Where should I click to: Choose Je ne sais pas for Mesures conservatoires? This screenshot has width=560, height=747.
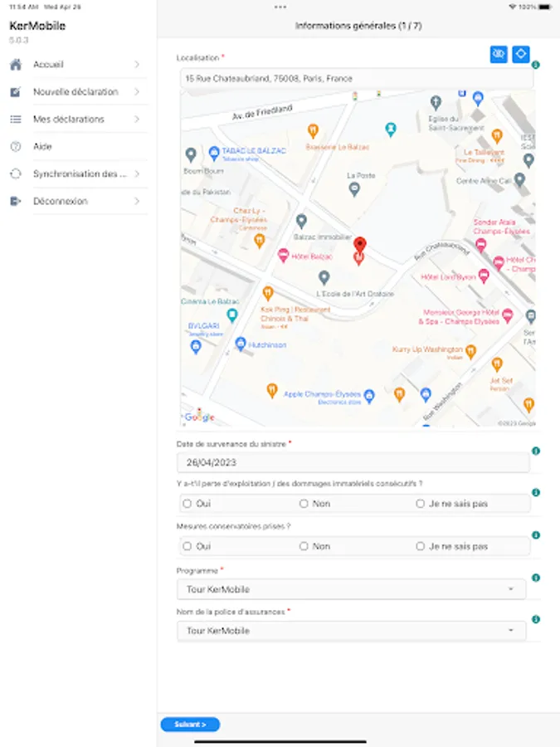tap(420, 546)
